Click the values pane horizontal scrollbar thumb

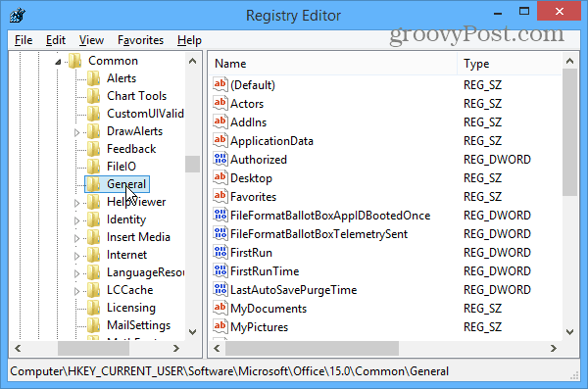(312, 349)
